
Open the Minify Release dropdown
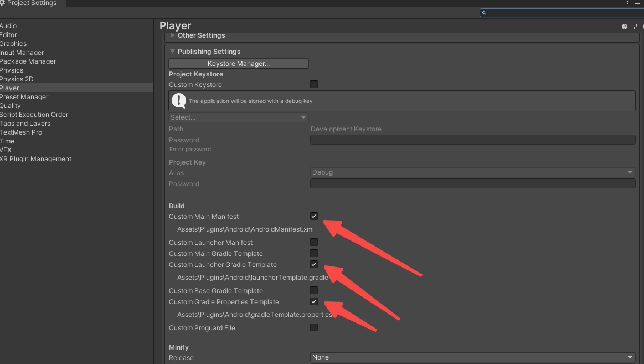tap(472, 357)
